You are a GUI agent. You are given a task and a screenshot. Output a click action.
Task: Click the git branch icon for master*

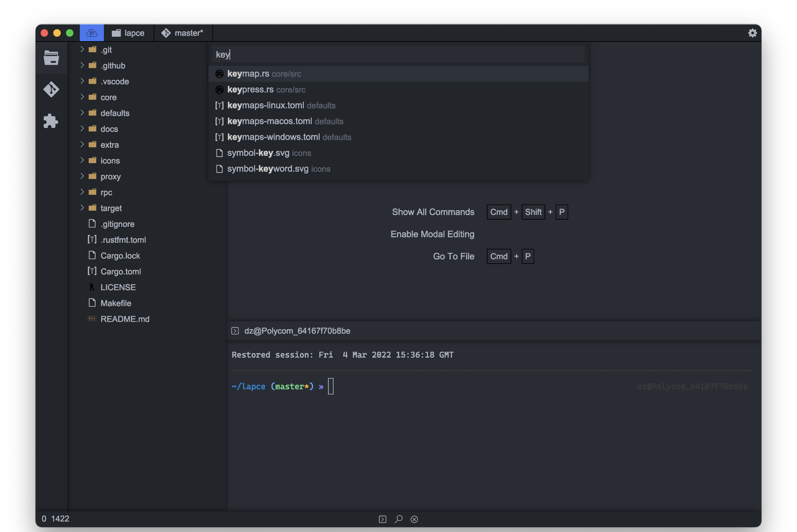coord(166,33)
